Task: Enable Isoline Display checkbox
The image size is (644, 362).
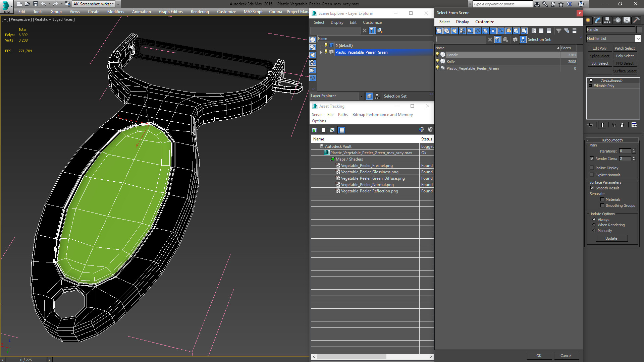Action: (x=592, y=168)
